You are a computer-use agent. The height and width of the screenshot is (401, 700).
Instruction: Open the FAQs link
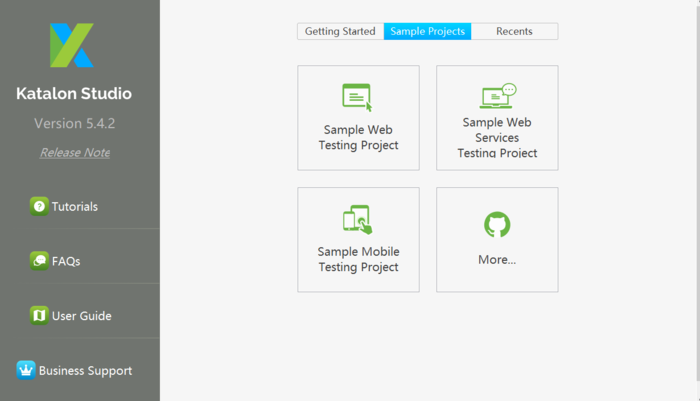coord(66,261)
